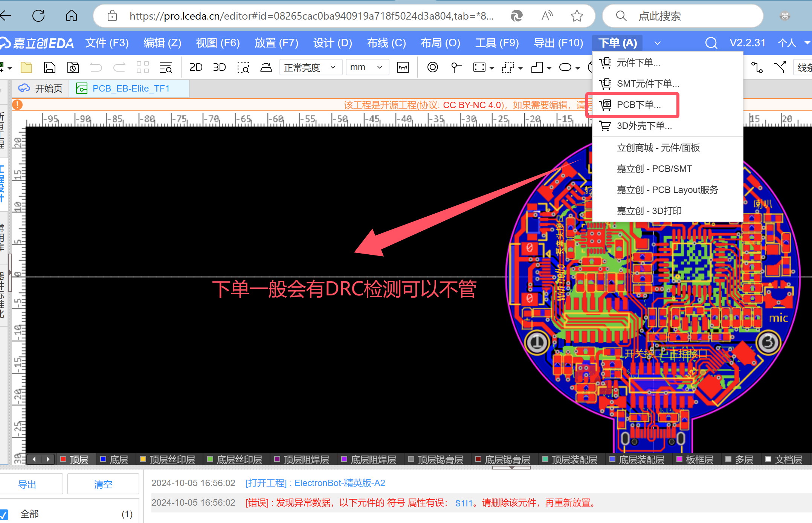Click the dimension measure icon
812x523 pixels.
(x=403, y=67)
